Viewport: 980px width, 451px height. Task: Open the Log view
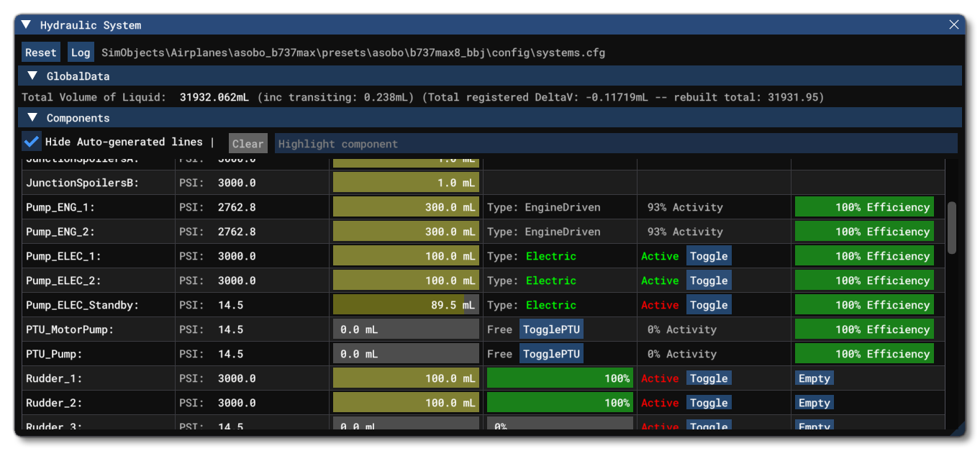tap(80, 51)
